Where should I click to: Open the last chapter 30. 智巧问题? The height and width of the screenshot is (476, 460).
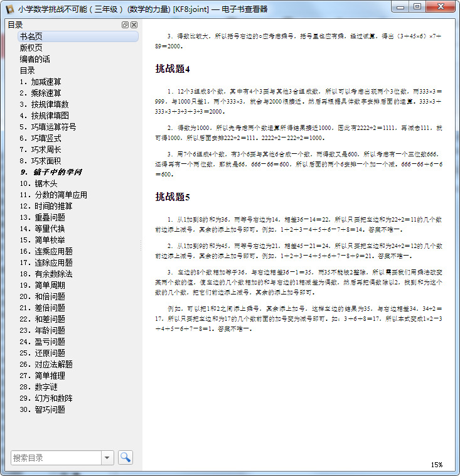click(43, 409)
